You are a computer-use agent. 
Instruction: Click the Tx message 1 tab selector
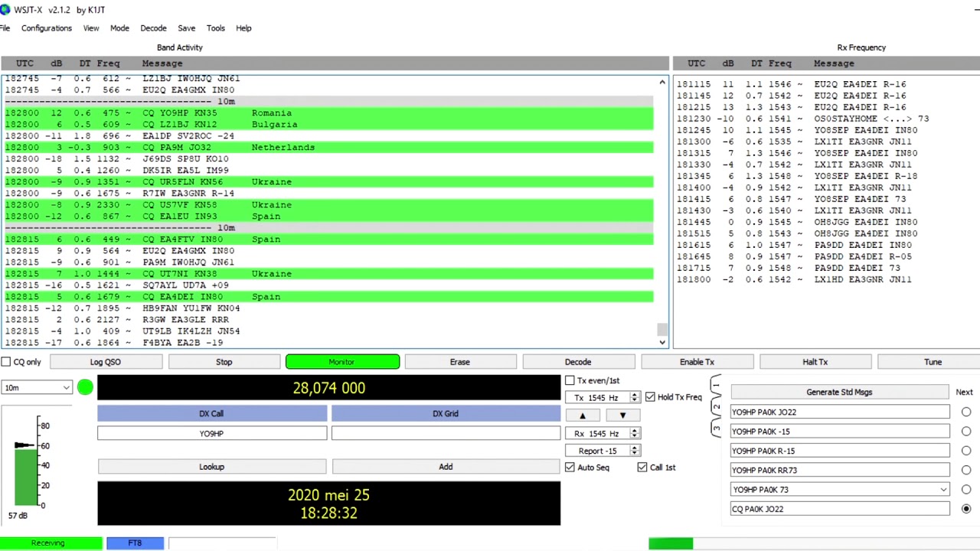[x=717, y=386]
